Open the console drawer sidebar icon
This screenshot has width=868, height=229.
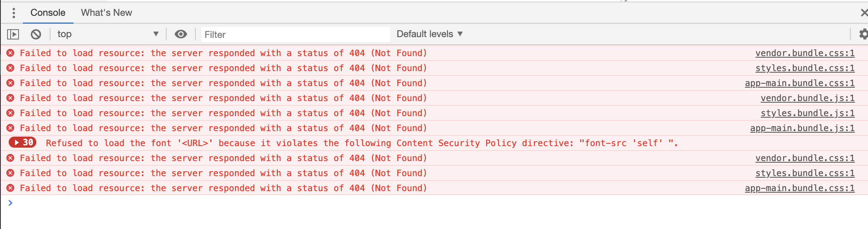pos(14,34)
